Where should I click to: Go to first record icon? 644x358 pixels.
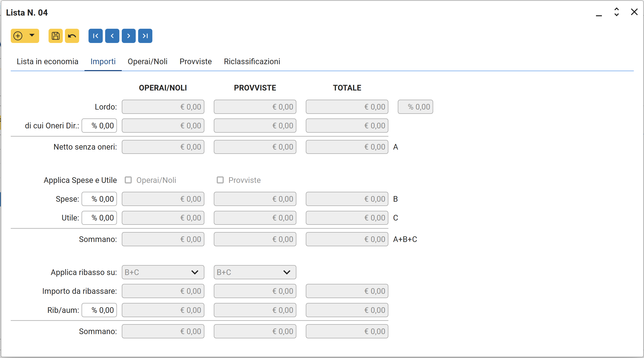(95, 36)
